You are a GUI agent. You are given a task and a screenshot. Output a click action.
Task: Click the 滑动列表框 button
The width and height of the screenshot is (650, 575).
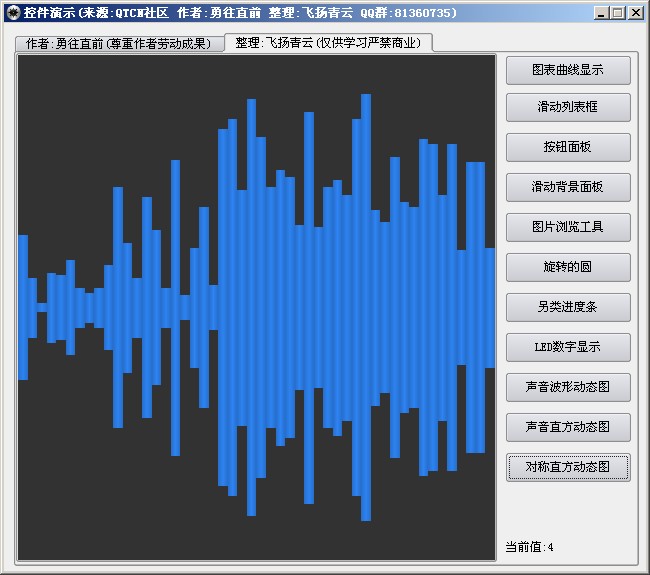coord(568,107)
